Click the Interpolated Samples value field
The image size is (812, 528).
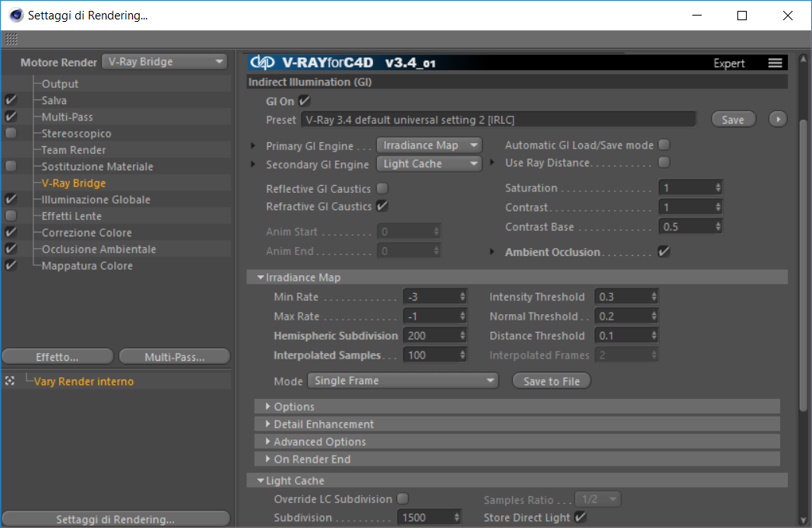click(430, 355)
